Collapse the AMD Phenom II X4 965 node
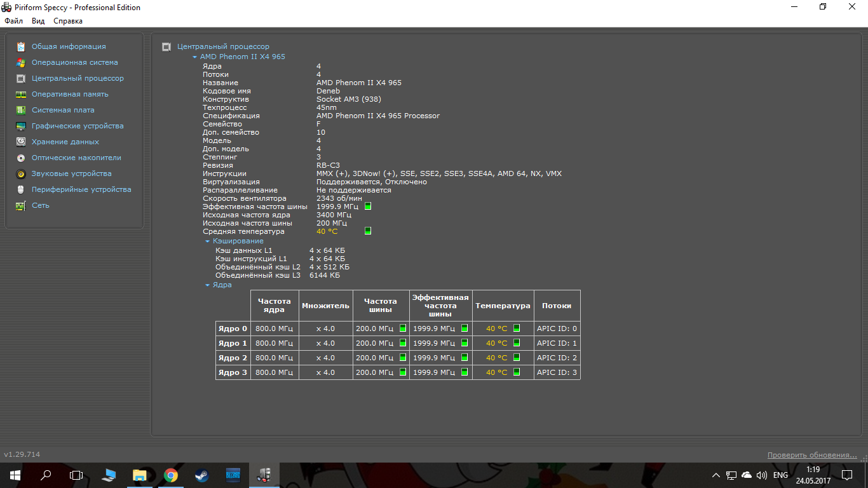The image size is (868, 488). coord(194,57)
